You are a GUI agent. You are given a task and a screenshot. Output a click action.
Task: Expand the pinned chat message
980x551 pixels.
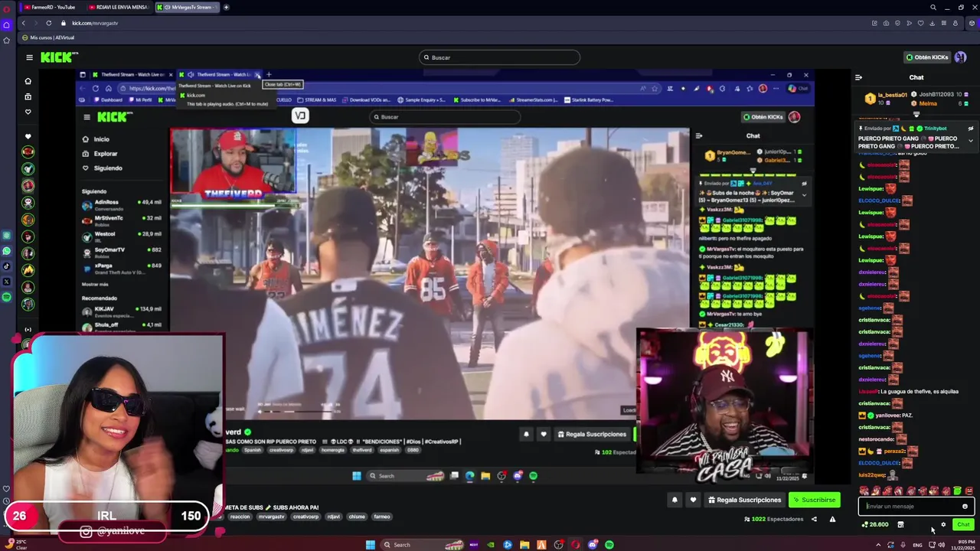click(971, 141)
